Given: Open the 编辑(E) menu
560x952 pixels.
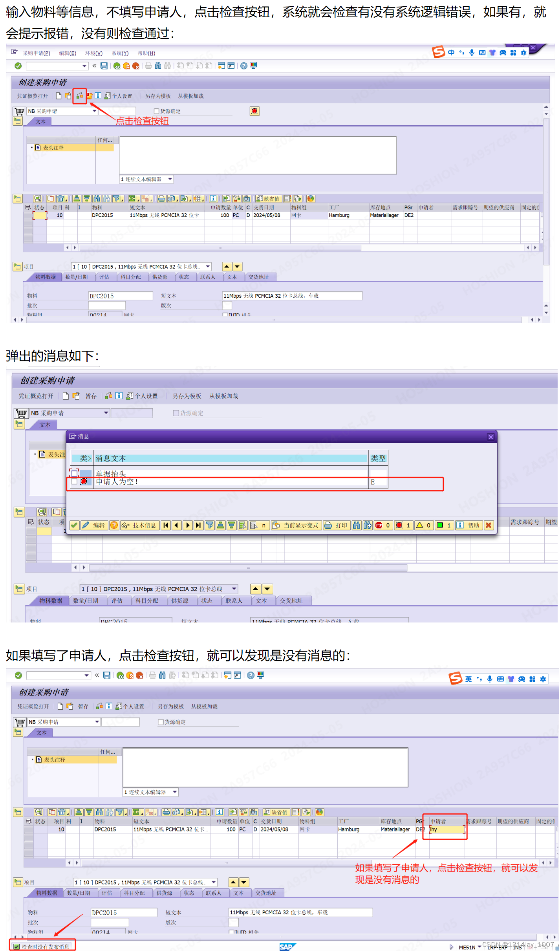Looking at the screenshot, I should (x=68, y=53).
